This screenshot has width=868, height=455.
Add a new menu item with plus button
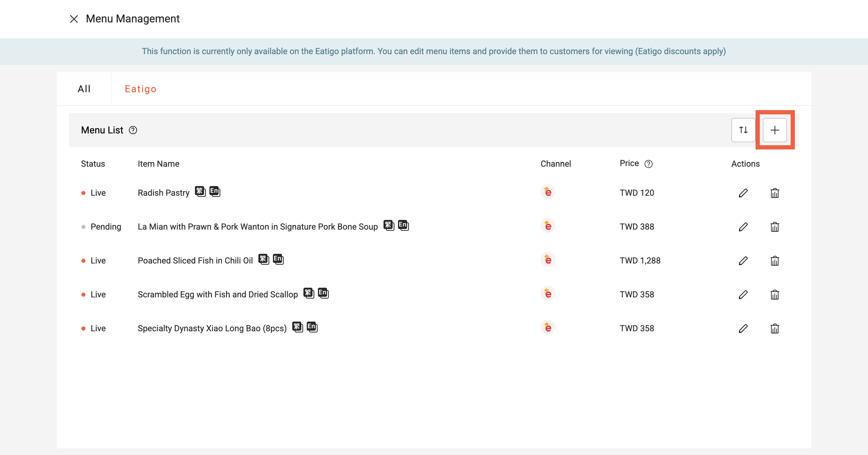pyautogui.click(x=775, y=130)
